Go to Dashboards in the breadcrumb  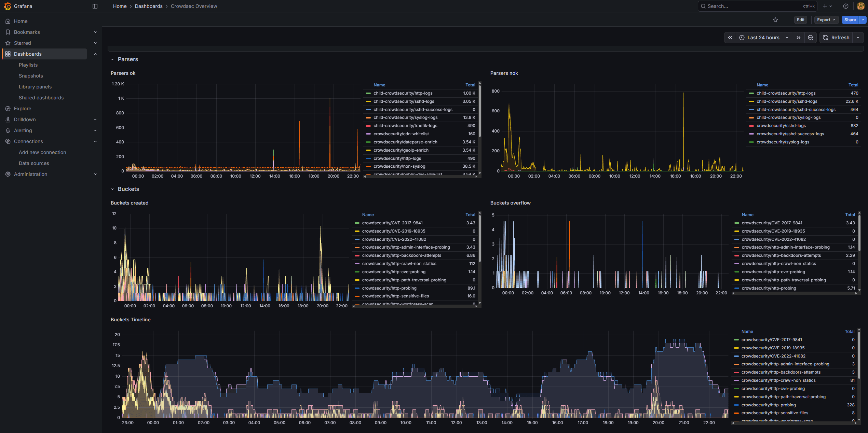coord(149,6)
